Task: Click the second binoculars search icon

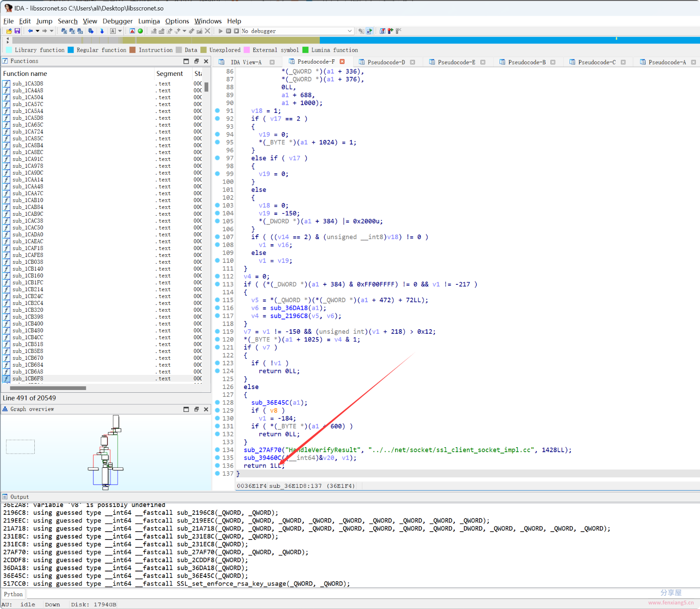Action: (72, 31)
